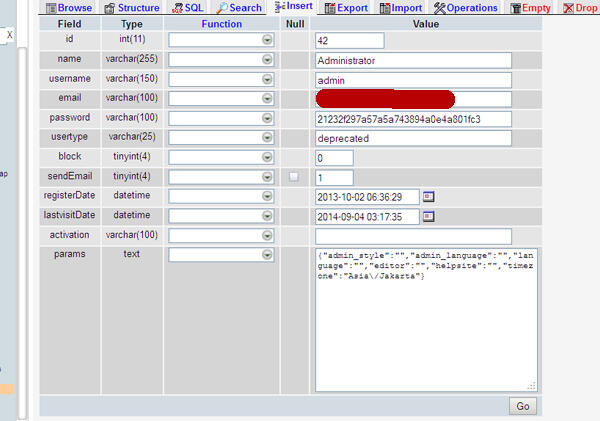
Task: Open the Function dropdown for id
Action: pos(221,40)
